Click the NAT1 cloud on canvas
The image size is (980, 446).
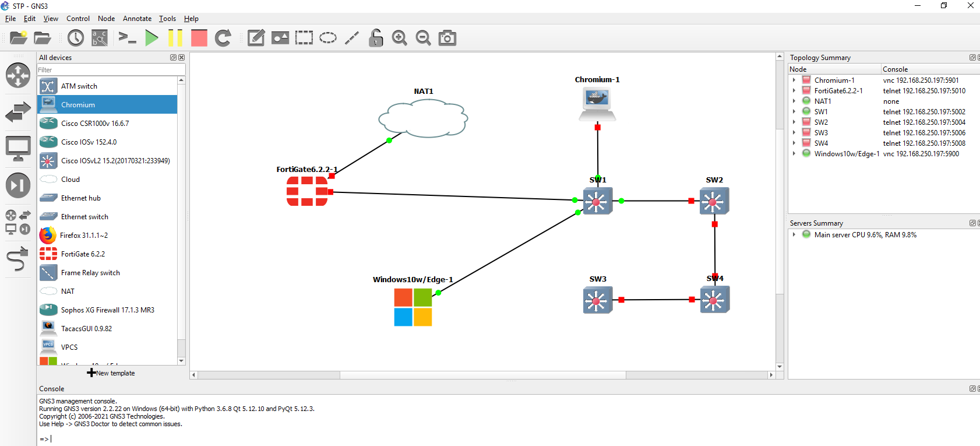tap(424, 119)
